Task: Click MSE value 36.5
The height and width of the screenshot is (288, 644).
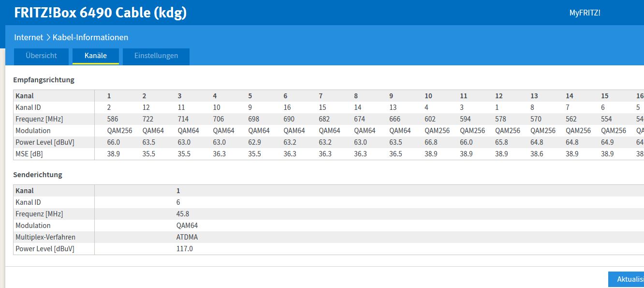Action: pyautogui.click(x=396, y=154)
